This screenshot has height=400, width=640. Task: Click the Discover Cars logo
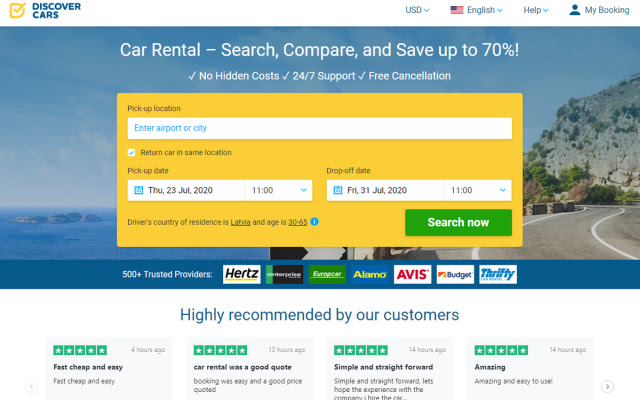(45, 10)
